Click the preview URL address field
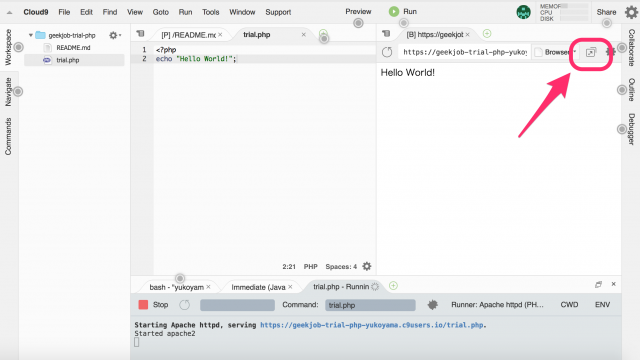 click(x=464, y=52)
